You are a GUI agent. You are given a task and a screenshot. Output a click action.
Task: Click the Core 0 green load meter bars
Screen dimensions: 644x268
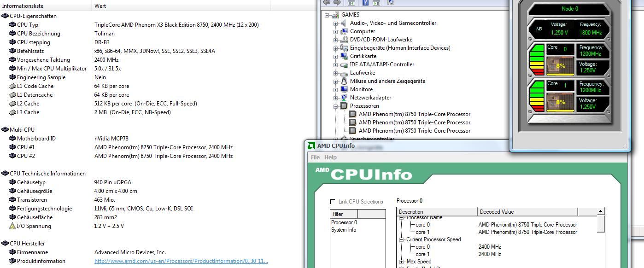537,60
